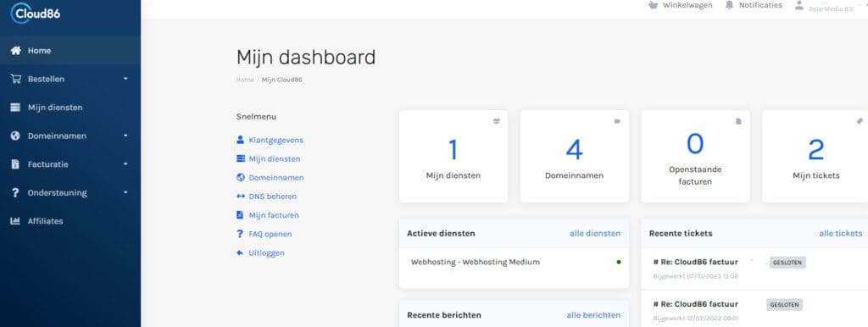
Task: Click the tag icon on Domeinnamen card
Action: 618,121
